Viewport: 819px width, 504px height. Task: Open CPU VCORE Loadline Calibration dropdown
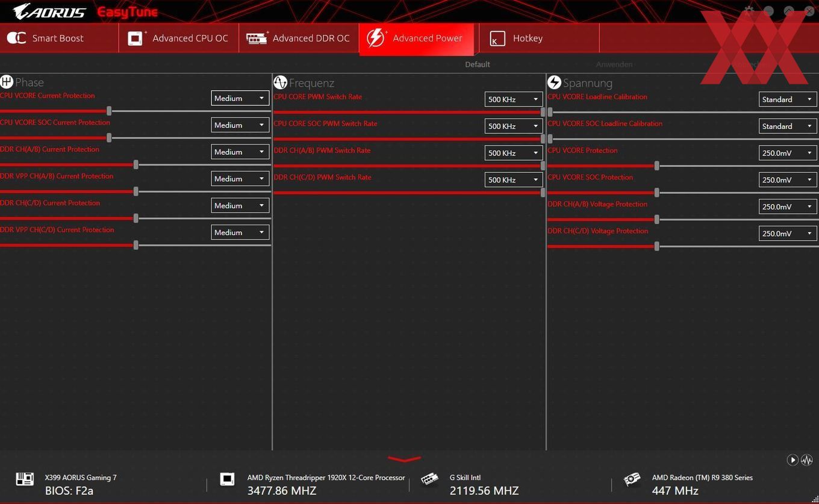pyautogui.click(x=788, y=99)
